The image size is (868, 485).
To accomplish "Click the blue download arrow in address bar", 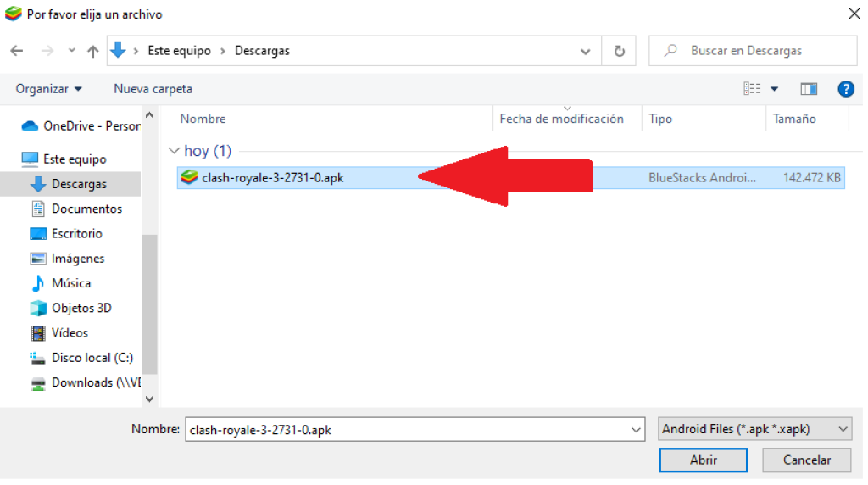I will click(x=118, y=50).
